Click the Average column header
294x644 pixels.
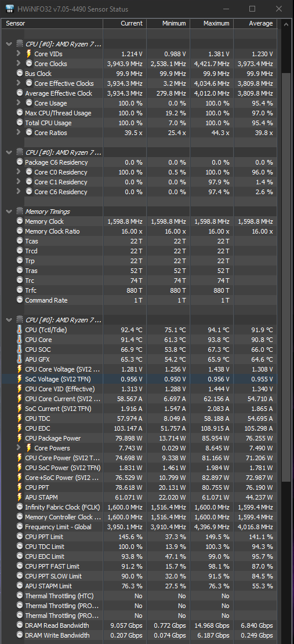coord(255,23)
